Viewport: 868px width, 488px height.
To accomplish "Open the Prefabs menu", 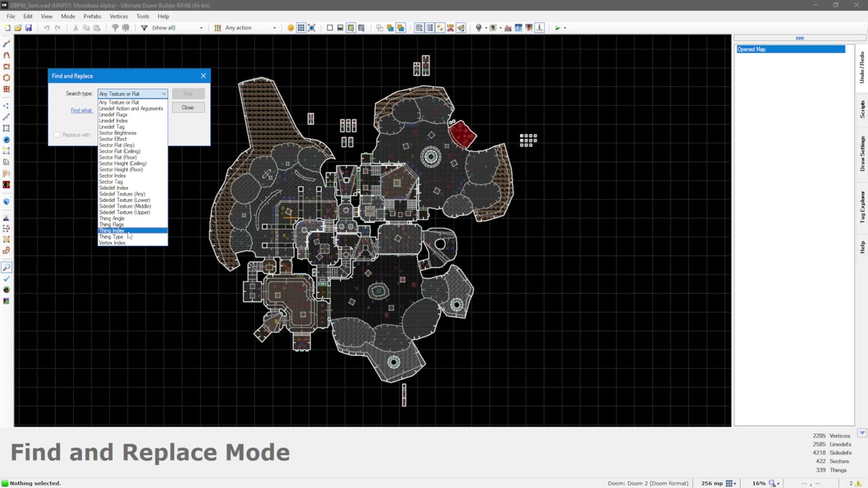I will click(x=92, y=16).
